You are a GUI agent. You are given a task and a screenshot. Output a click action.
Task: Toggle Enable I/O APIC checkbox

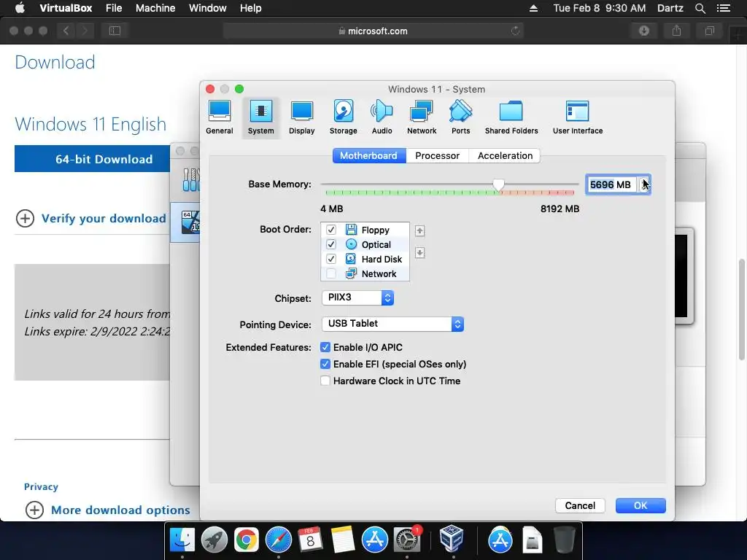point(325,347)
